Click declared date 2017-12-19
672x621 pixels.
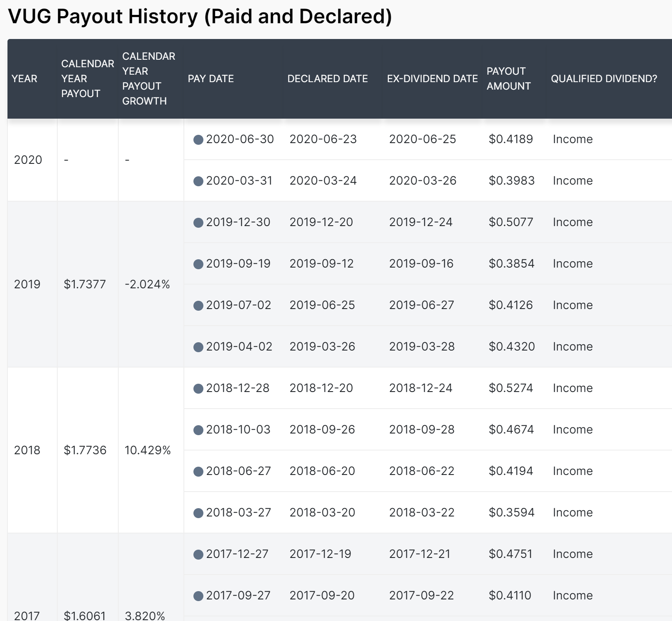tap(320, 554)
